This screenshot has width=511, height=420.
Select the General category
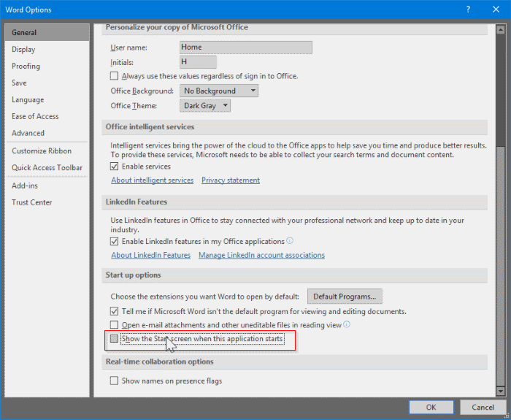[47, 32]
